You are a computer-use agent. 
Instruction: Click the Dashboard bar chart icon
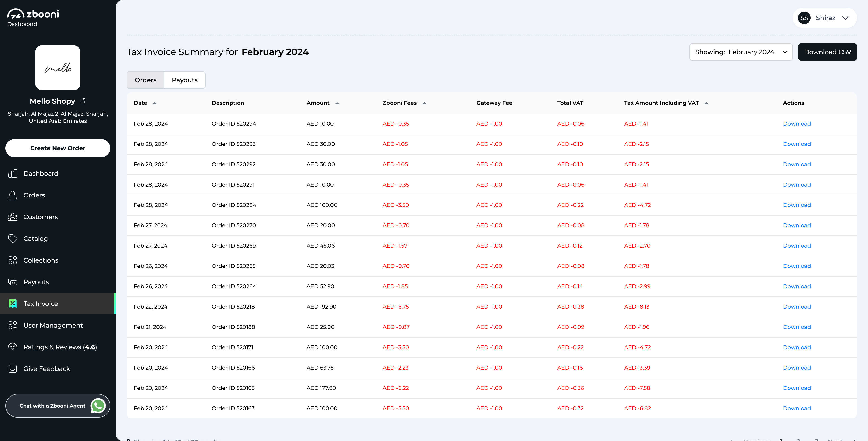click(12, 174)
